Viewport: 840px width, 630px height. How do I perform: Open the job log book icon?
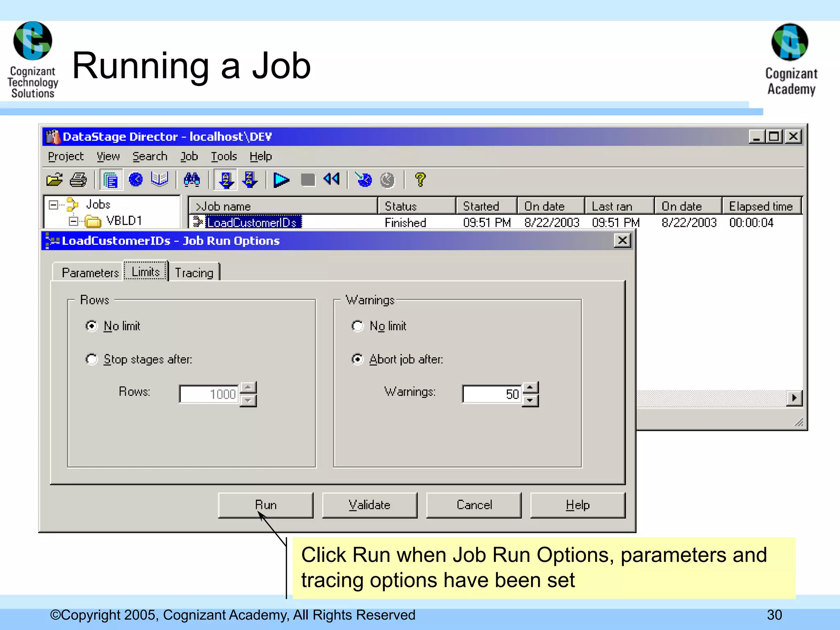point(159,180)
